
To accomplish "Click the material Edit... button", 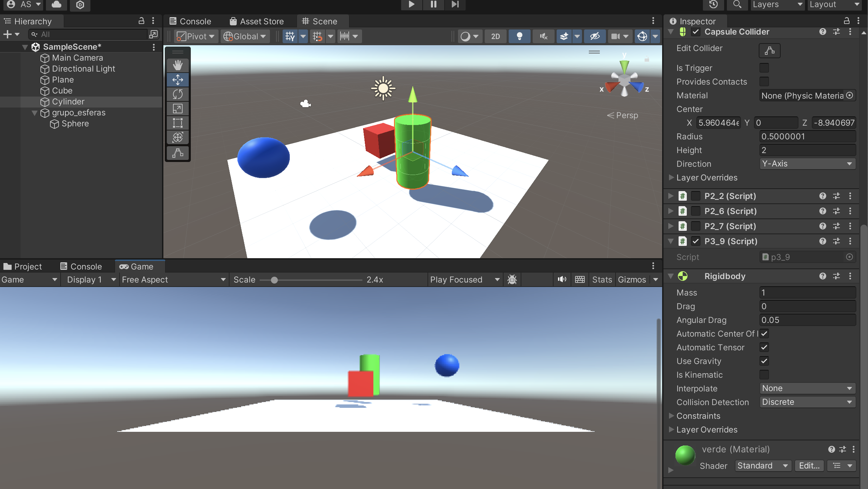I will tap(809, 466).
